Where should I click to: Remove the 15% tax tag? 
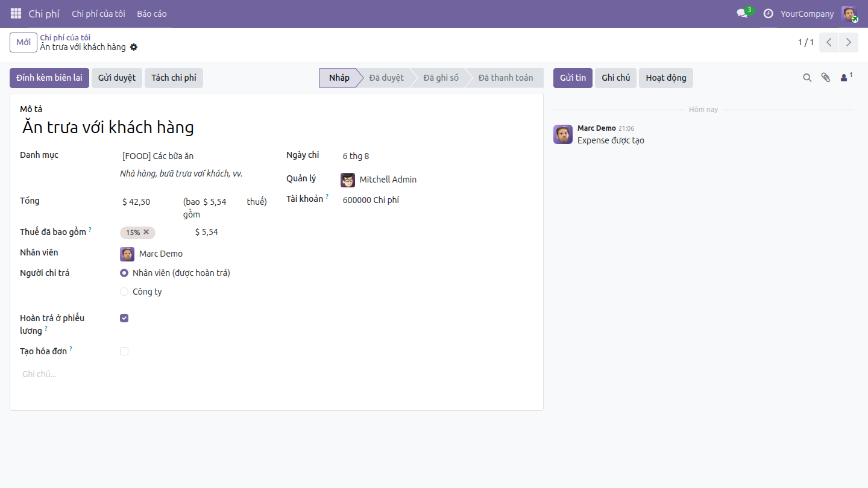[146, 232]
